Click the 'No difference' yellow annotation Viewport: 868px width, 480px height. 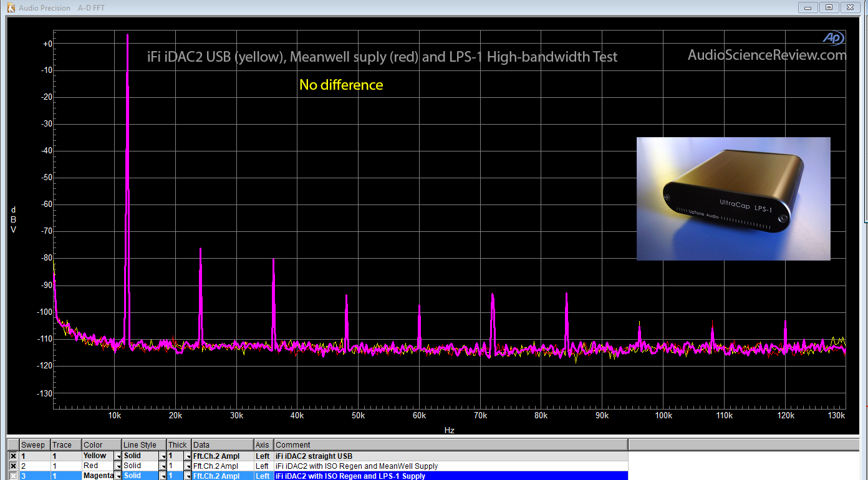(341, 85)
